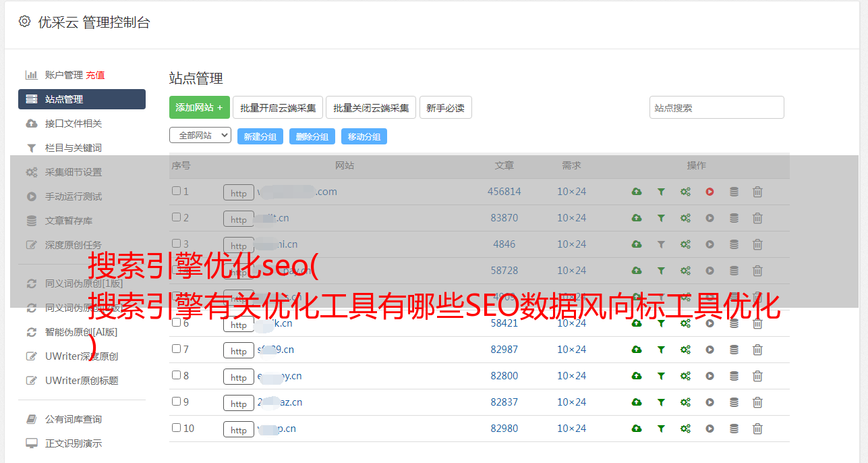This screenshot has width=868, height=463.
Task: Open UWriter深度原创 in the sidebar
Action: (82, 356)
